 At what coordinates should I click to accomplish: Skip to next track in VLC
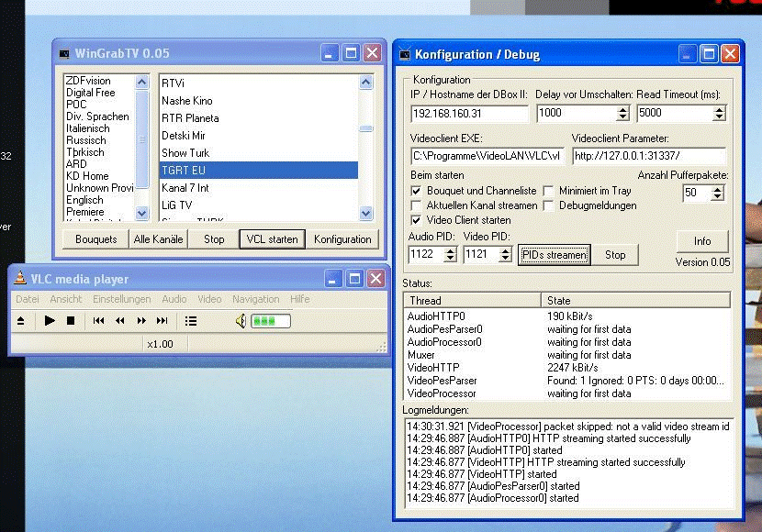pyautogui.click(x=162, y=321)
